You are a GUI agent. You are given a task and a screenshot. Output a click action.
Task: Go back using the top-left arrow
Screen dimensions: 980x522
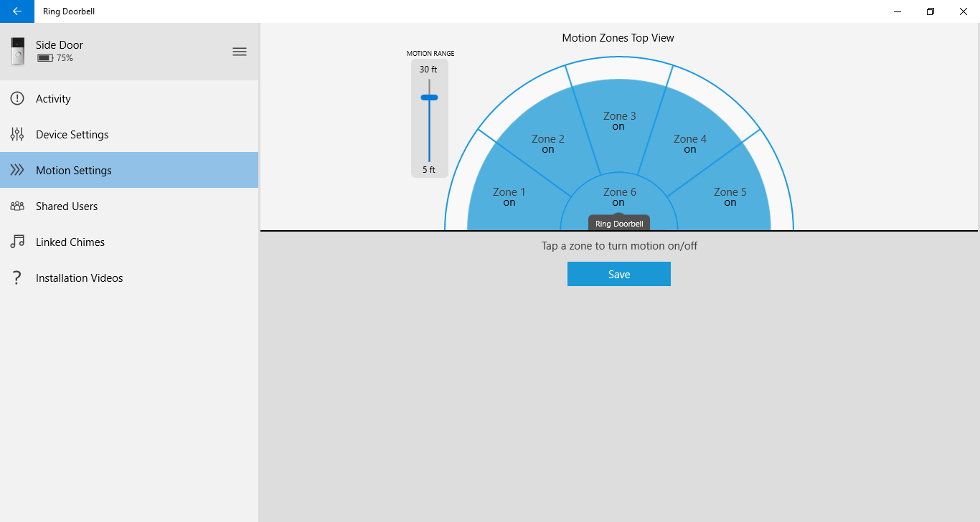(17, 11)
